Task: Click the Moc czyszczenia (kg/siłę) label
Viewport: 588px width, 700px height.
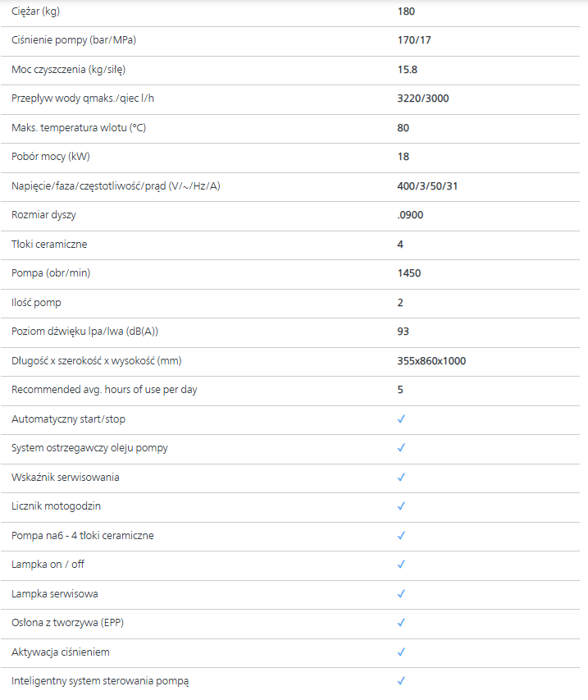Action: [72, 70]
